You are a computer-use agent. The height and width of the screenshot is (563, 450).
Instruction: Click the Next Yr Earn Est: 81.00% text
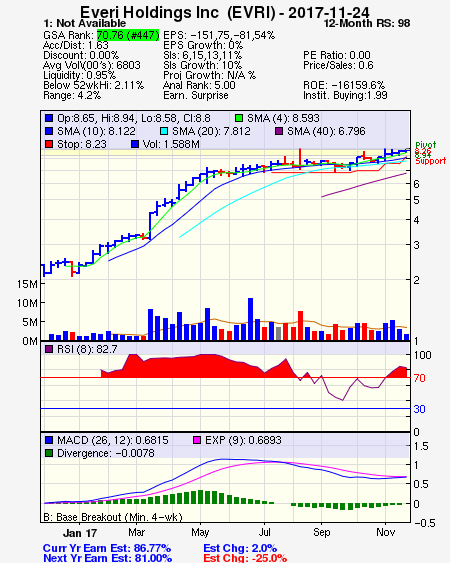[x=107, y=558]
